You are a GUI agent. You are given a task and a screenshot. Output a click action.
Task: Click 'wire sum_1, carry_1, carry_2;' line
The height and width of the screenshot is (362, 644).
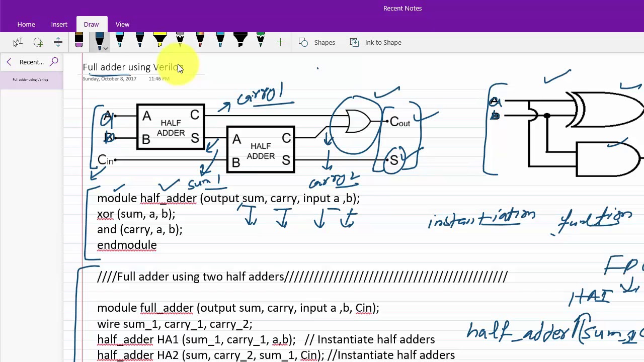point(175,324)
